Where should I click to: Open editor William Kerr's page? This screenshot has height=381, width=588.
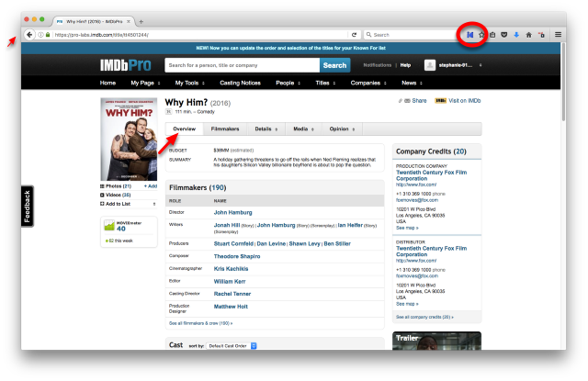[x=230, y=281]
